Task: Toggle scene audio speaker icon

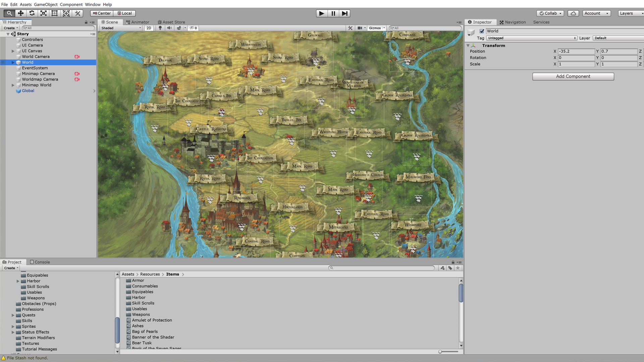Action: (x=170, y=28)
